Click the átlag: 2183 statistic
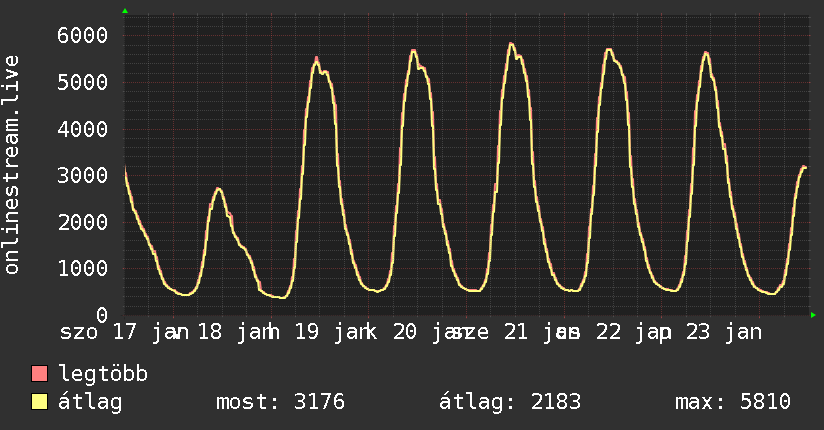This screenshot has width=824, height=430. [510, 402]
